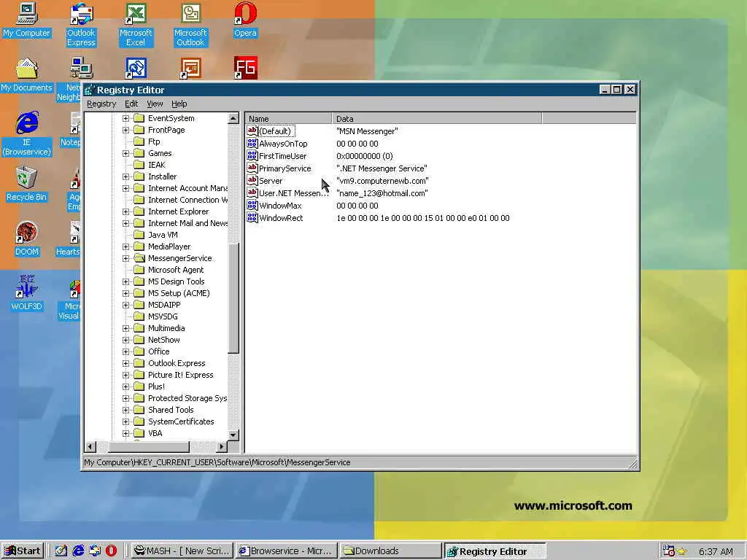Launch DOOM desktop icon
The image size is (747, 560).
coord(27,239)
